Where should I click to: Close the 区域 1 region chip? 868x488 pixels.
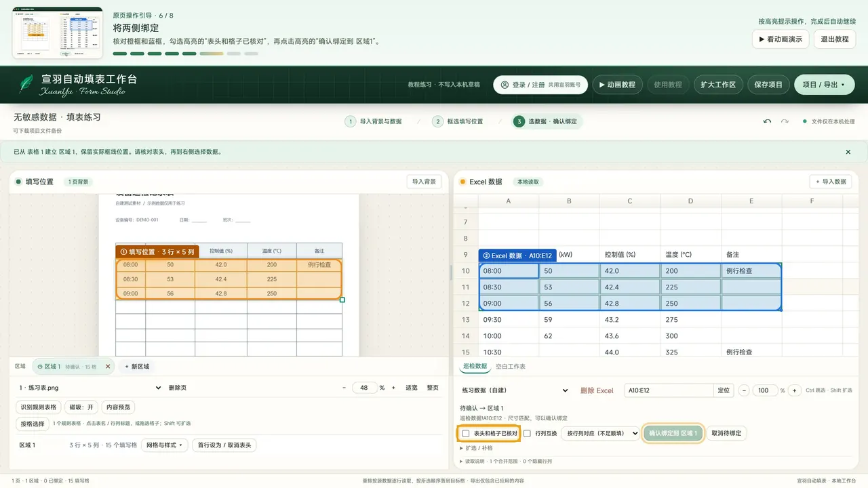pos(108,367)
